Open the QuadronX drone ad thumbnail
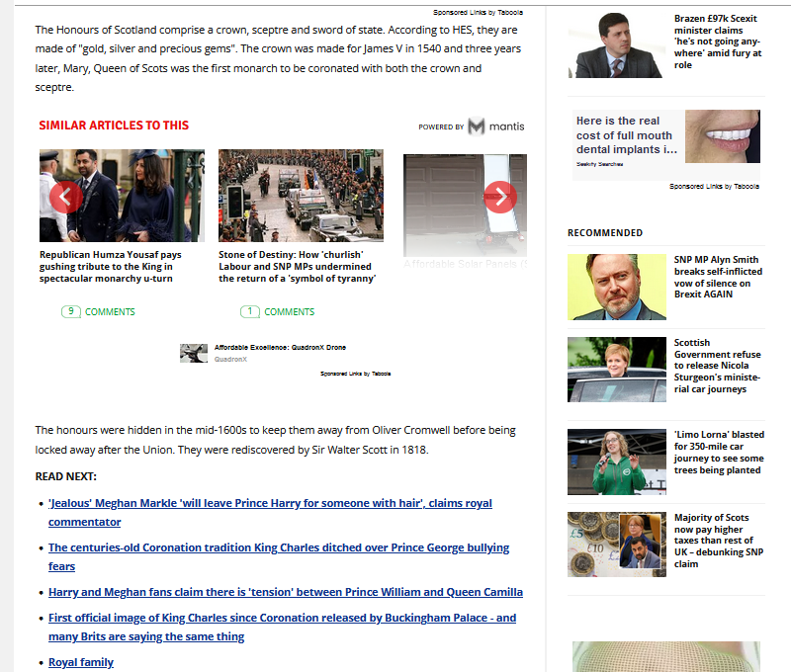The height and width of the screenshot is (672, 791). point(194,353)
